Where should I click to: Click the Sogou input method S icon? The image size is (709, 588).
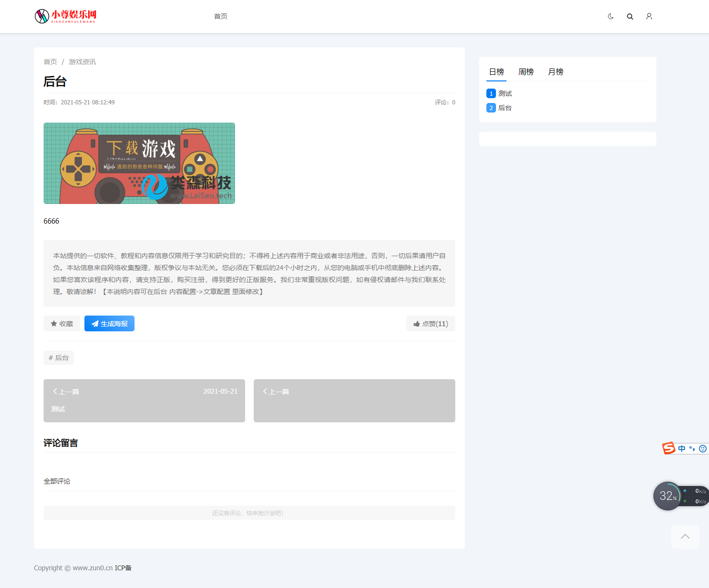pyautogui.click(x=668, y=448)
